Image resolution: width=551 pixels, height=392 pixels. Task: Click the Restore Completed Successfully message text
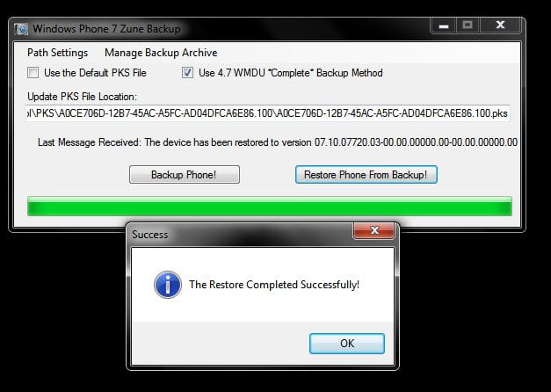pyautogui.click(x=274, y=285)
